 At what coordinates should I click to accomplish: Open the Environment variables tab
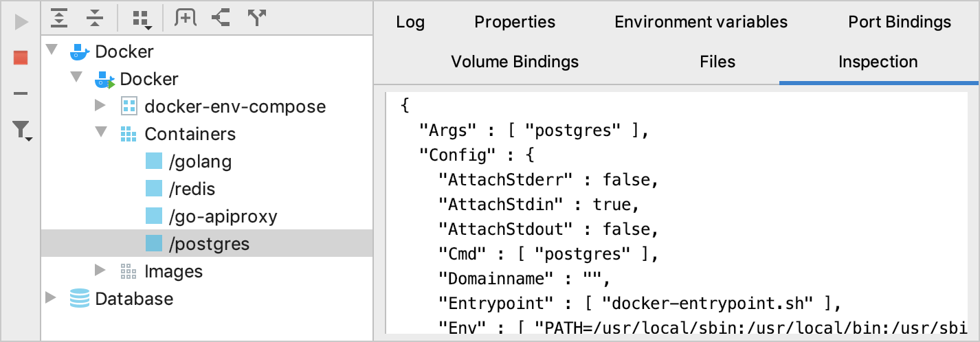pyautogui.click(x=701, y=22)
